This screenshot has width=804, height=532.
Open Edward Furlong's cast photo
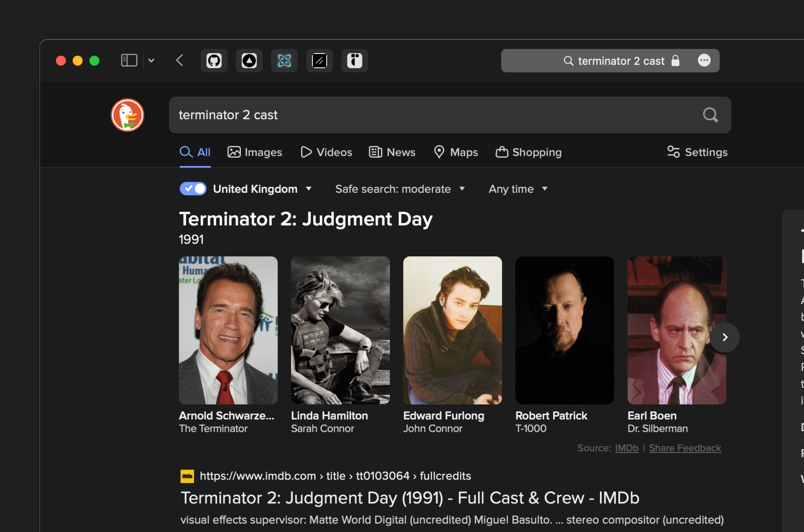[452, 330]
